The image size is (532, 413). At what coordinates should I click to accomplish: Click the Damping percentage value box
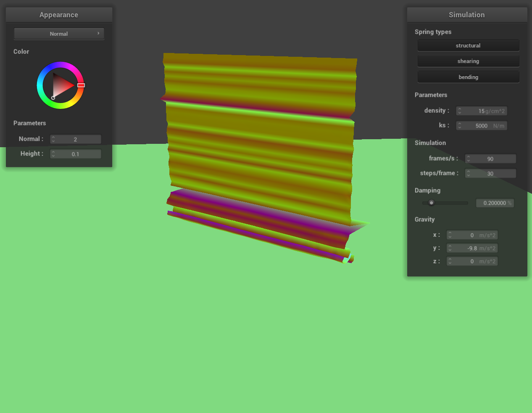[495, 203]
